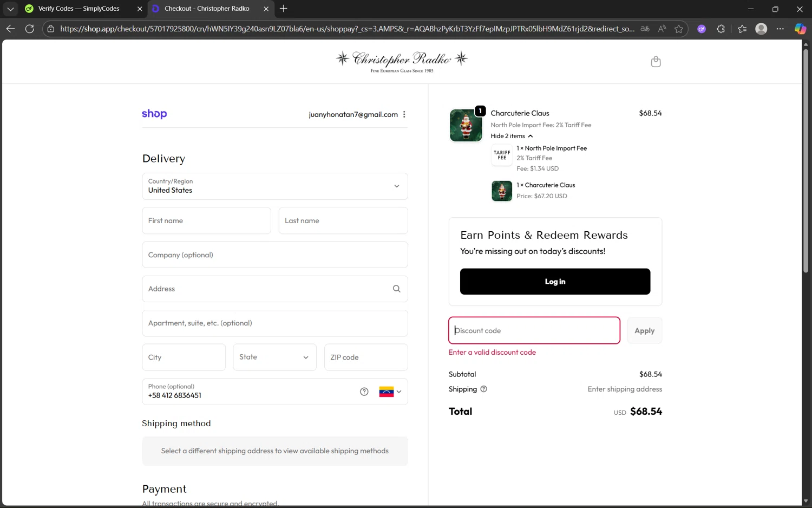812x508 pixels.
Task: Open account options three-dot menu
Action: pos(404,114)
